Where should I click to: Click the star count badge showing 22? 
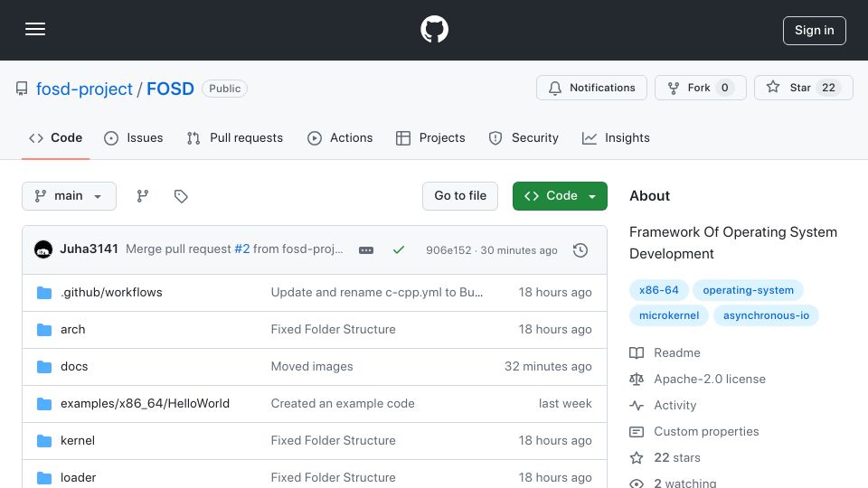tap(828, 88)
